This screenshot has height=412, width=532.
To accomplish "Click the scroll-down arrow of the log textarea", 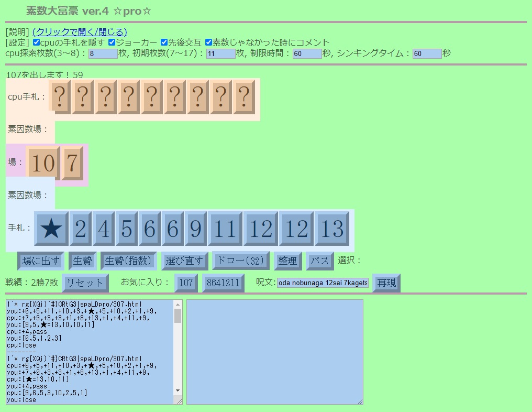I will click(x=178, y=391).
